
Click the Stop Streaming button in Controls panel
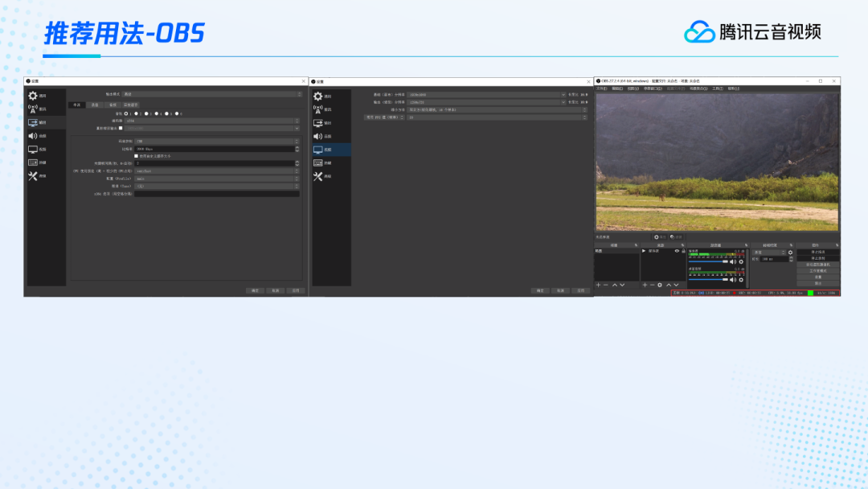click(x=818, y=252)
